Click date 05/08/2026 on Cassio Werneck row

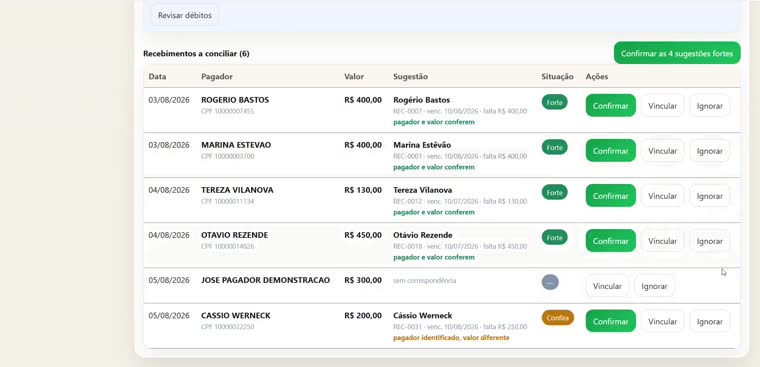pyautogui.click(x=169, y=316)
